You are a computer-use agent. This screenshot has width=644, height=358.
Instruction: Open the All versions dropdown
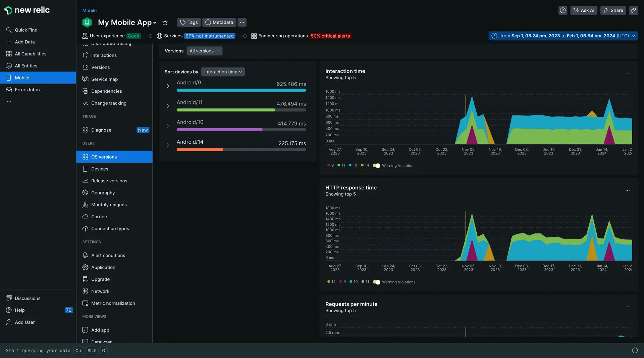pyautogui.click(x=204, y=51)
